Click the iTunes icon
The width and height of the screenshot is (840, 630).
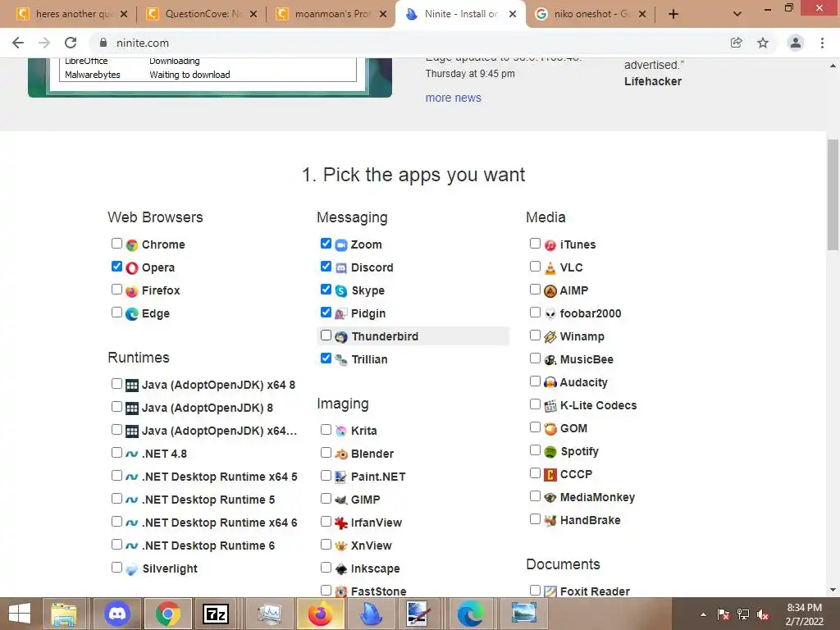(x=550, y=244)
